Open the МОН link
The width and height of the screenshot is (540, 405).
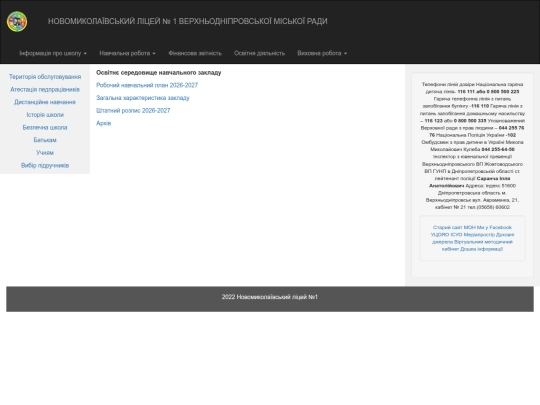[469, 227]
